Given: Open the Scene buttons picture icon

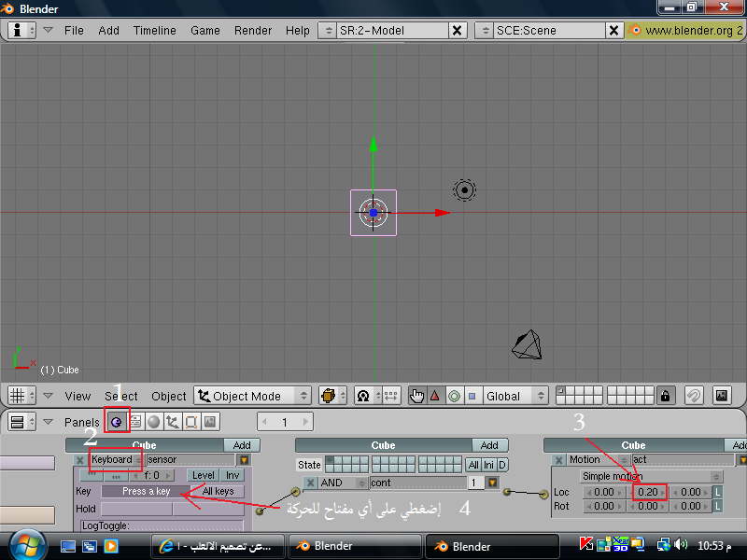Looking at the screenshot, I should [209, 422].
